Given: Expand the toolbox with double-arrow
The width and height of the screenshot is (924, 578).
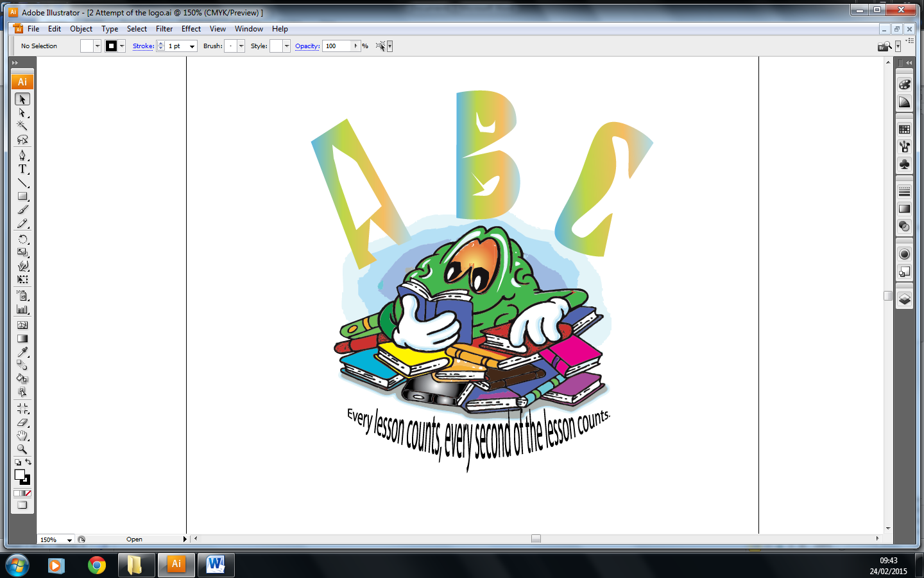Looking at the screenshot, I should click(15, 63).
